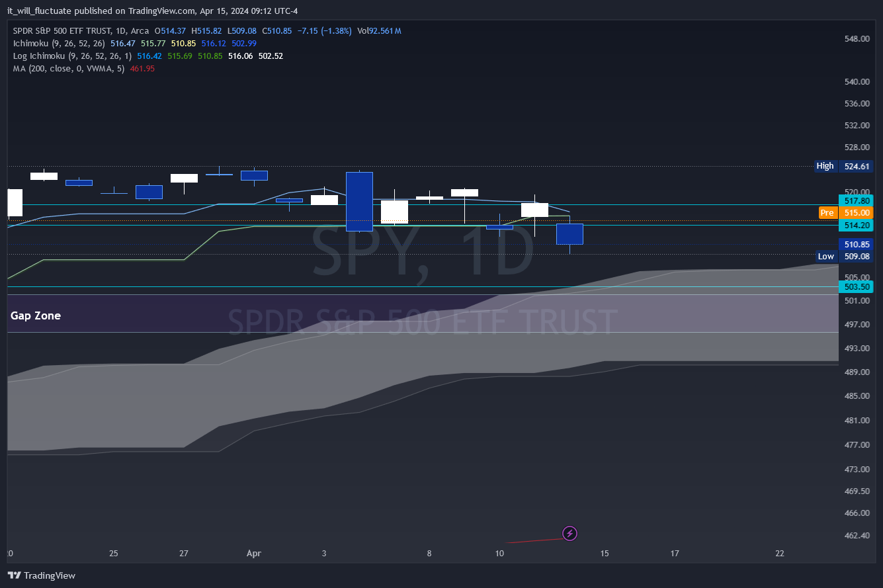
Task: Select the cyan 503.50 price label
Action: pos(857,286)
